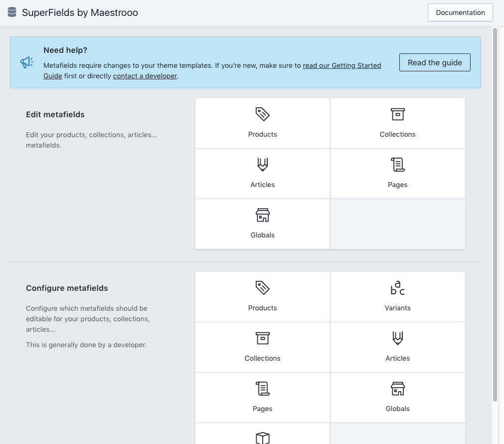Click the Pages scroll icon under Configure metafields
The image size is (504, 444).
coord(262,388)
